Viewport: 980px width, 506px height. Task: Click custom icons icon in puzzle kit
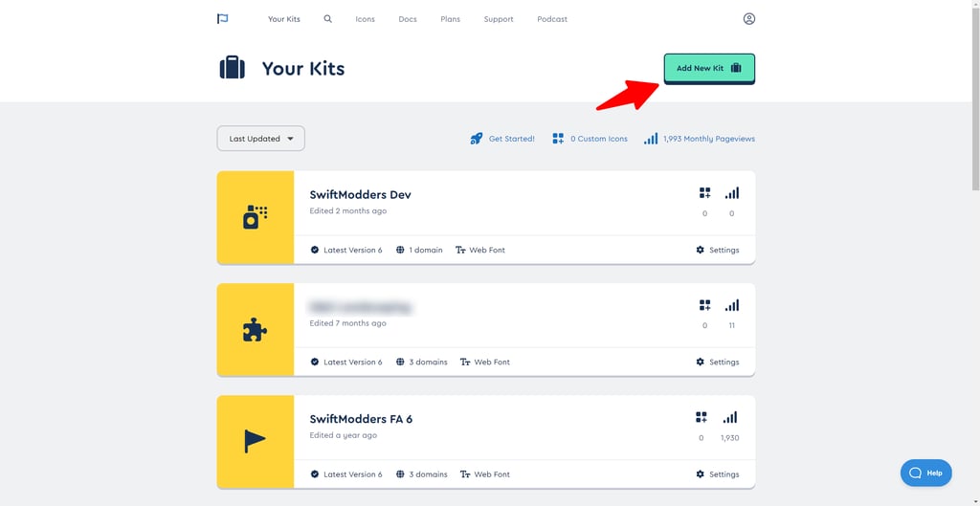(x=705, y=305)
